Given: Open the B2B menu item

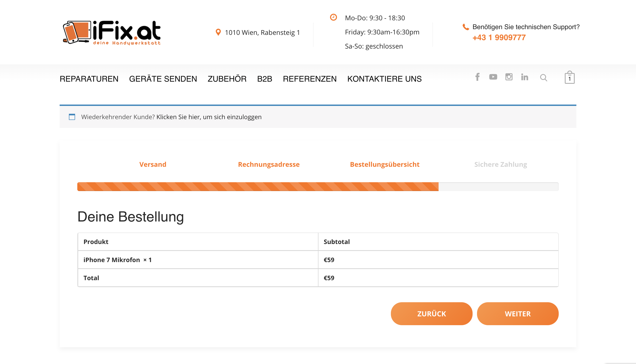Looking at the screenshot, I should (265, 79).
